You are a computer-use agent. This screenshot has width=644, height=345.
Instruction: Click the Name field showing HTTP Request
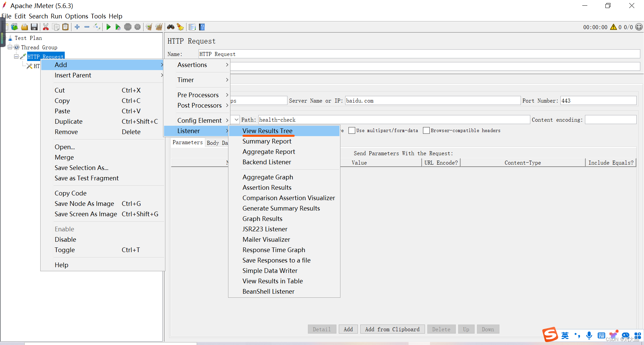[419, 54]
